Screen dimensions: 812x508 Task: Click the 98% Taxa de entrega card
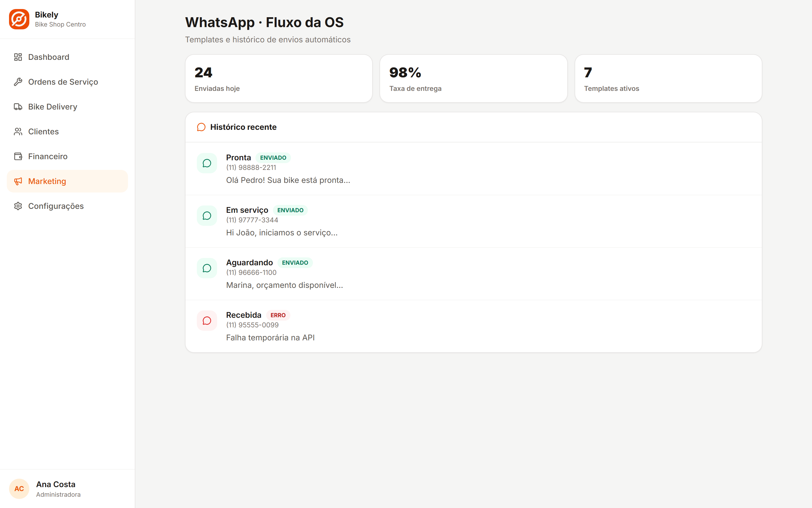tap(473, 79)
